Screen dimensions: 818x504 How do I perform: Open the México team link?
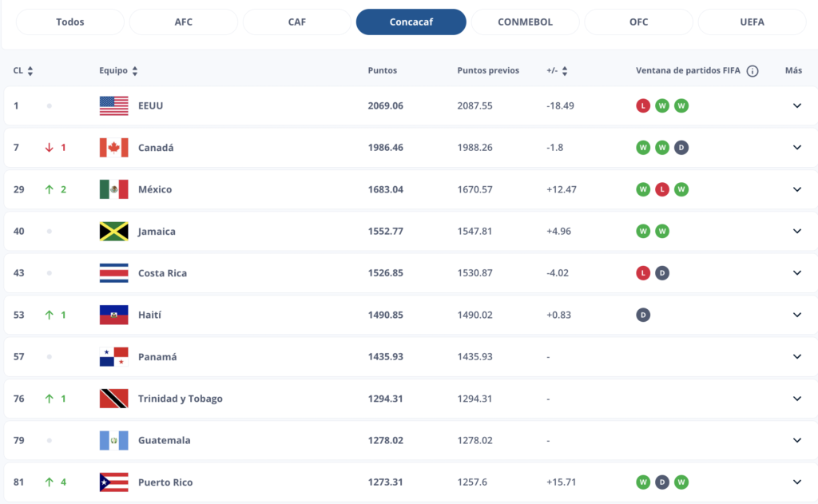[155, 189]
